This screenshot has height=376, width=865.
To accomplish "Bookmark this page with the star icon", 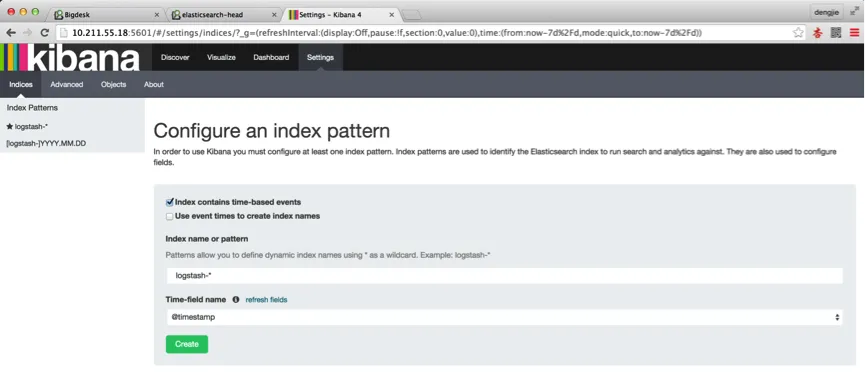I will 798,33.
